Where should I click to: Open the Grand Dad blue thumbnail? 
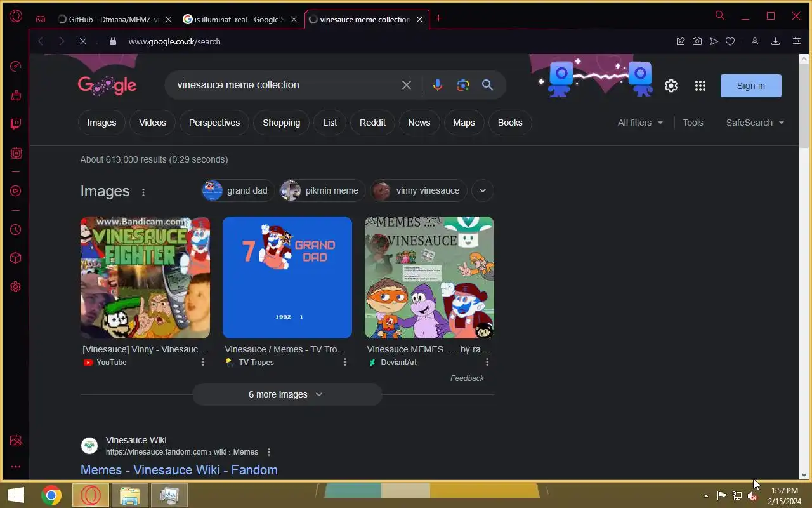click(287, 277)
